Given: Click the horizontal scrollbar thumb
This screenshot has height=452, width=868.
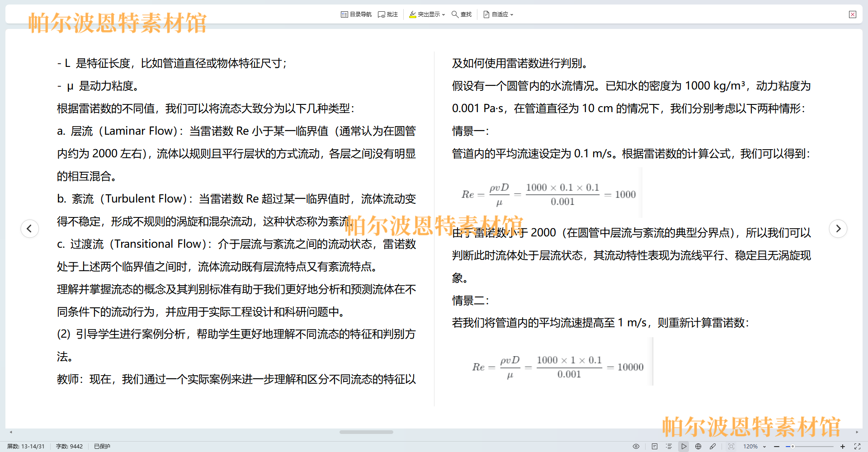Looking at the screenshot, I should [366, 432].
